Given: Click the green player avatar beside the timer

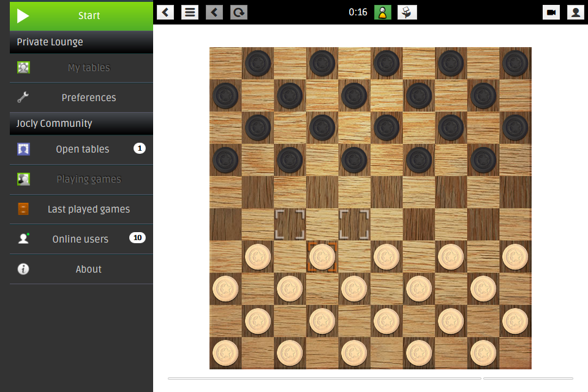Looking at the screenshot, I should (383, 12).
